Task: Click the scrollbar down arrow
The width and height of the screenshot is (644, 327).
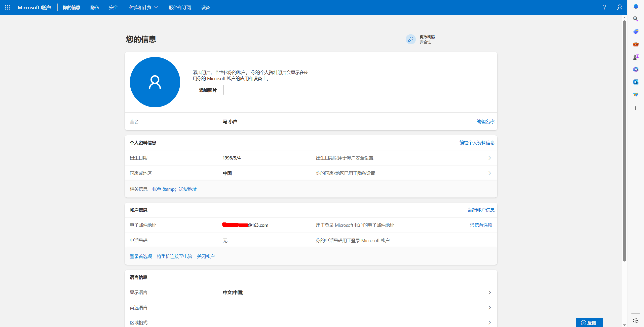Action: [x=624, y=325]
